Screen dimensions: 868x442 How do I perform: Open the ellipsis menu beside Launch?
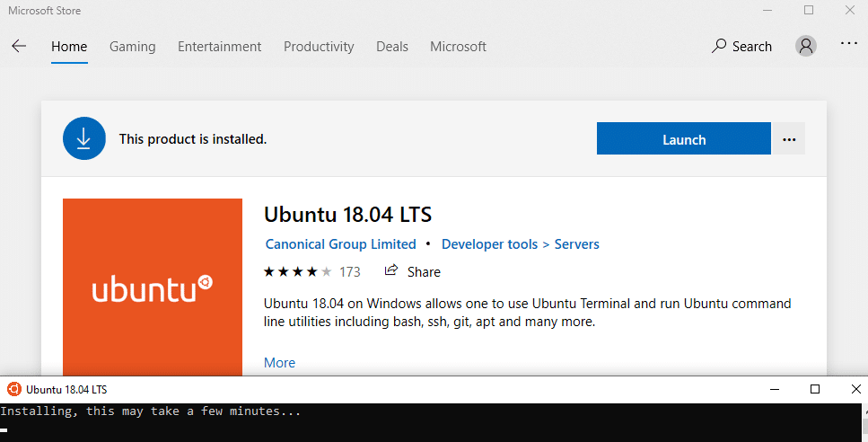pyautogui.click(x=789, y=139)
